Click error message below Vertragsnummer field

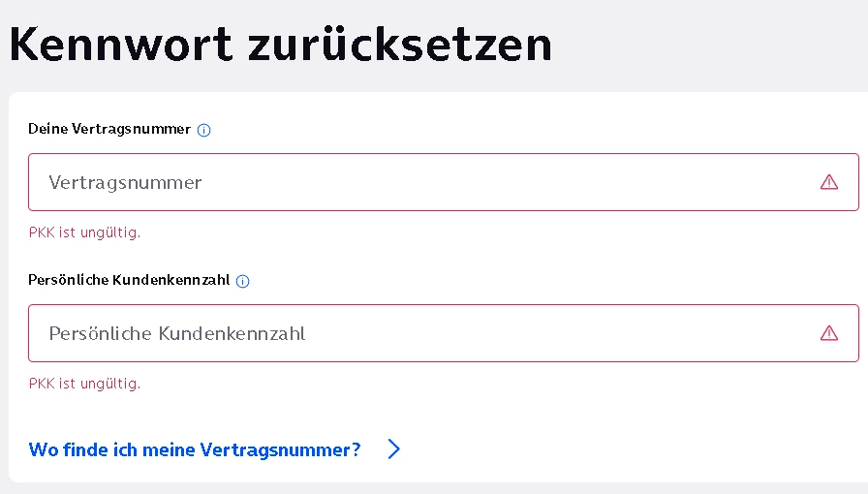[84, 232]
